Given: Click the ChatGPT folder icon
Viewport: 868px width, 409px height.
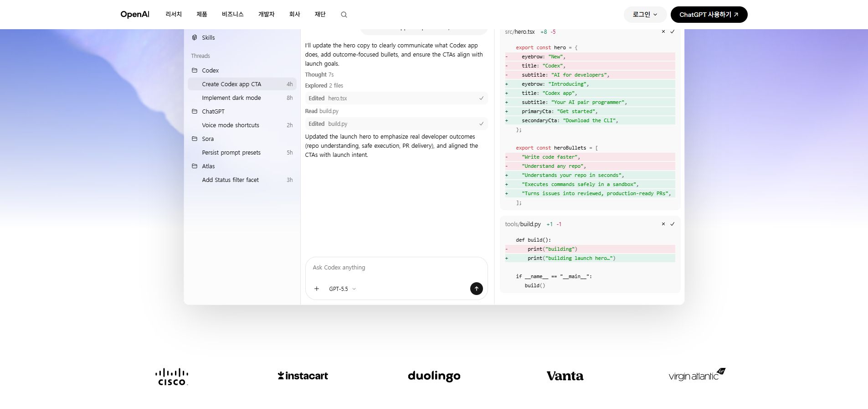Looking at the screenshot, I should (195, 111).
